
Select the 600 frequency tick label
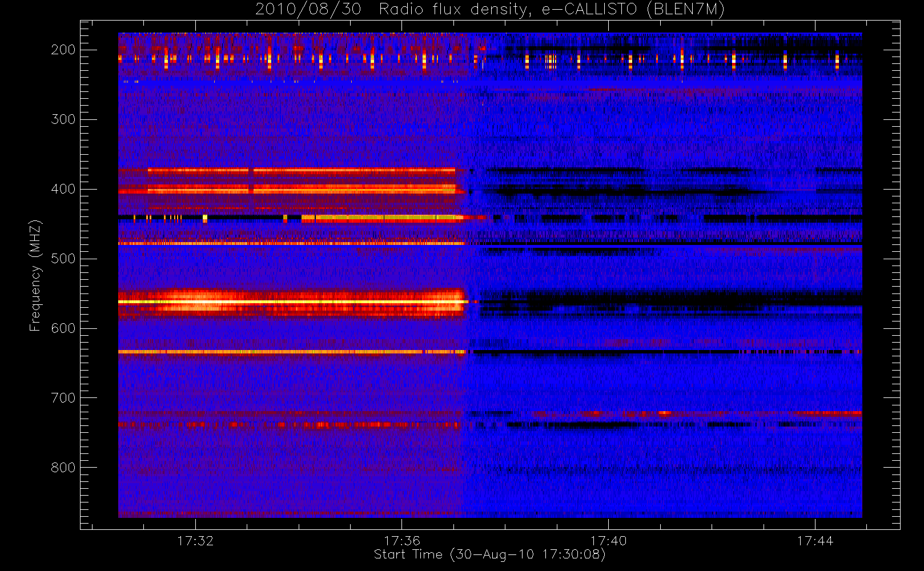[x=63, y=328]
